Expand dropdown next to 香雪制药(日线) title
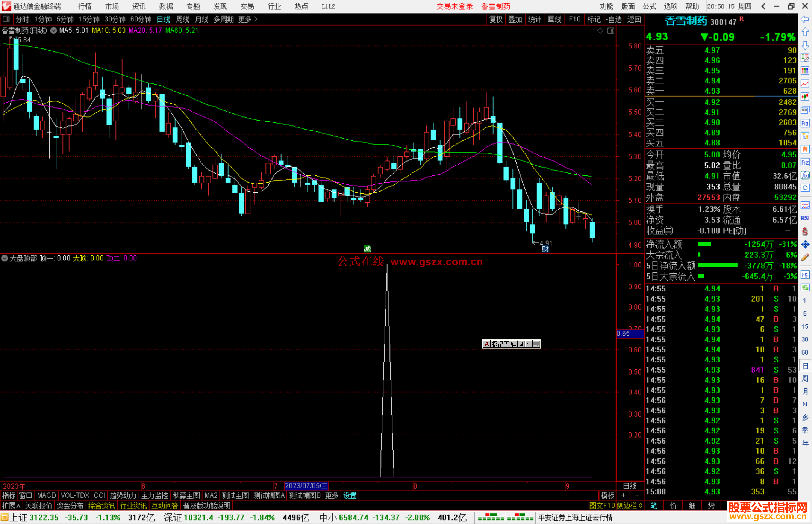 [54, 30]
